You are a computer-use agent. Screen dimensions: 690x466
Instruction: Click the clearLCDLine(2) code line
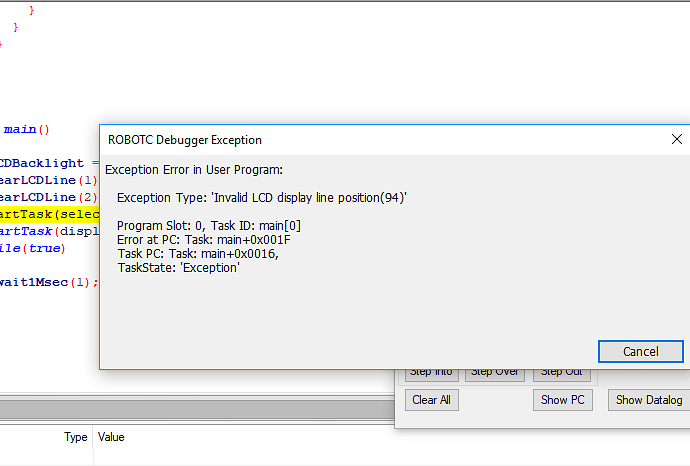(x=48, y=197)
